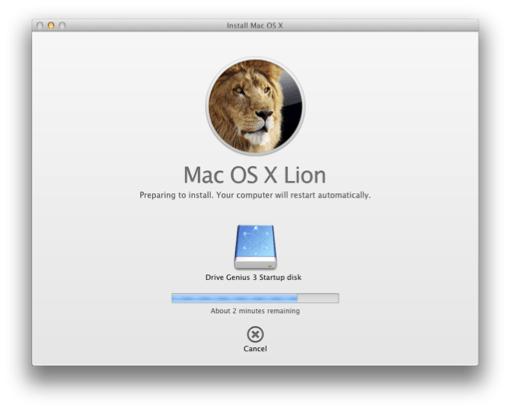Image resolution: width=509 pixels, height=410 pixels.
Task: Click the 'Drive Genius 3 Startup disk' label
Action: coord(253,277)
